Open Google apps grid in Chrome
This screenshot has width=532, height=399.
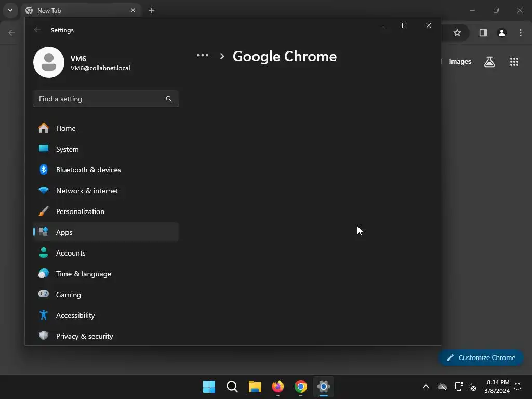click(514, 62)
